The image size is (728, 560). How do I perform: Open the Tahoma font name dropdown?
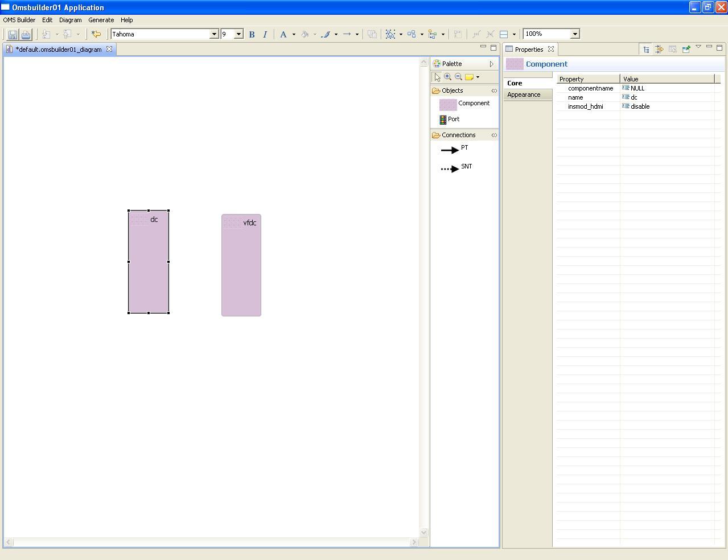214,34
